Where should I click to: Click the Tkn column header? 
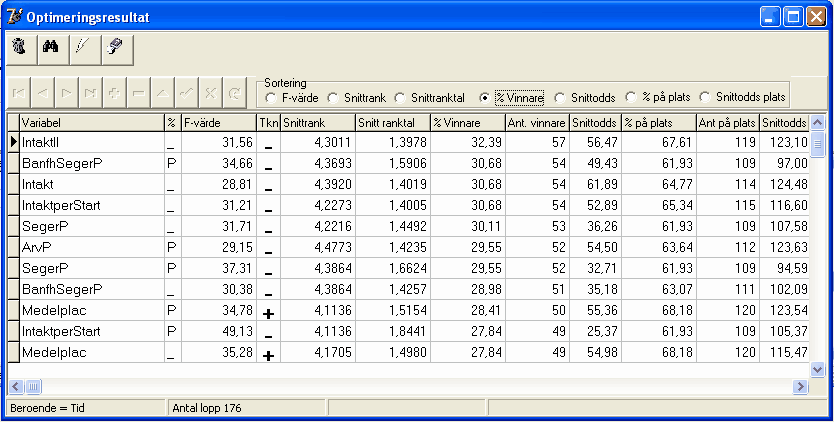[269, 123]
